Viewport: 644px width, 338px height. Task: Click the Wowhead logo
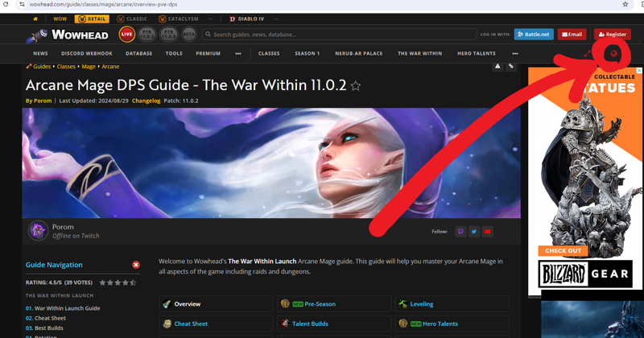pyautogui.click(x=68, y=35)
